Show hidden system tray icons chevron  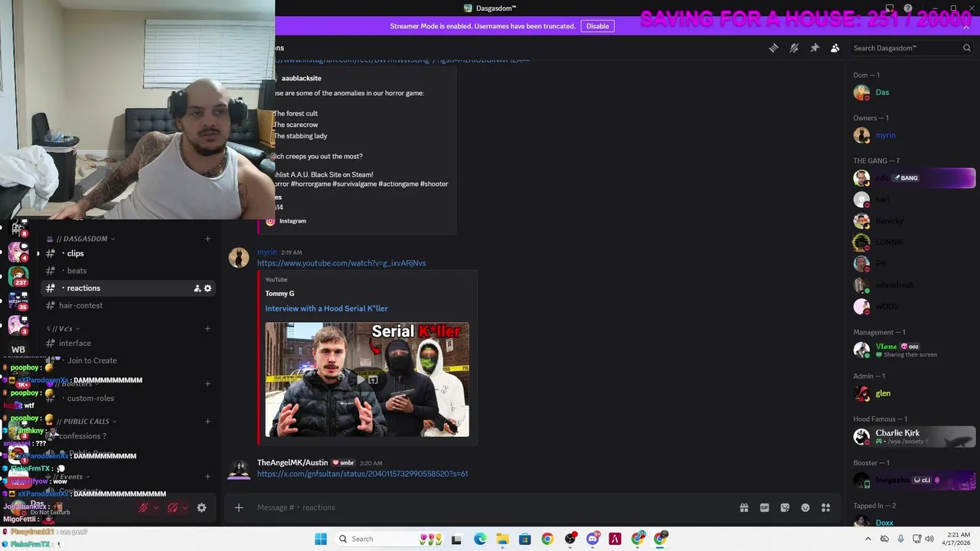point(867,539)
